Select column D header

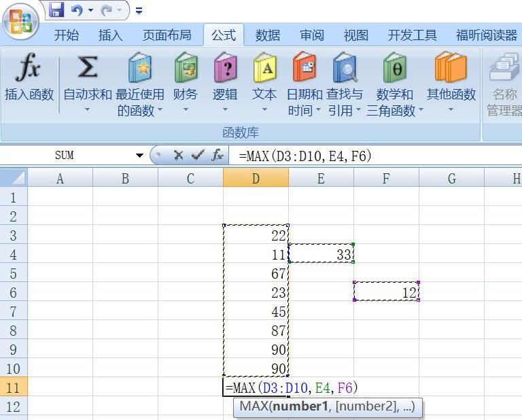coord(256,178)
